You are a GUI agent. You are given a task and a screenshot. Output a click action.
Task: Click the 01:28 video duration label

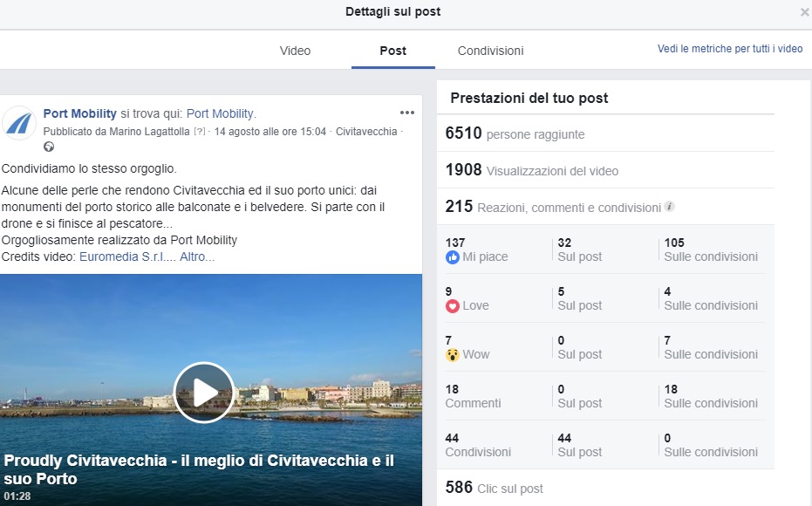17,496
